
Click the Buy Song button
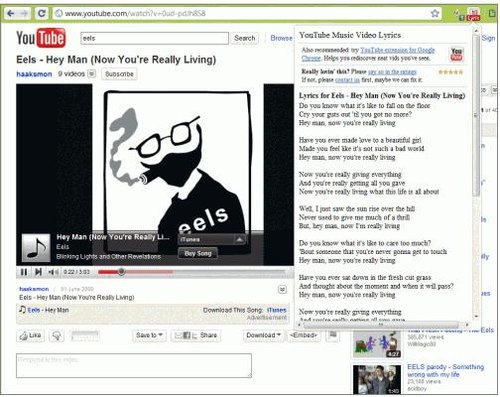[198, 254]
